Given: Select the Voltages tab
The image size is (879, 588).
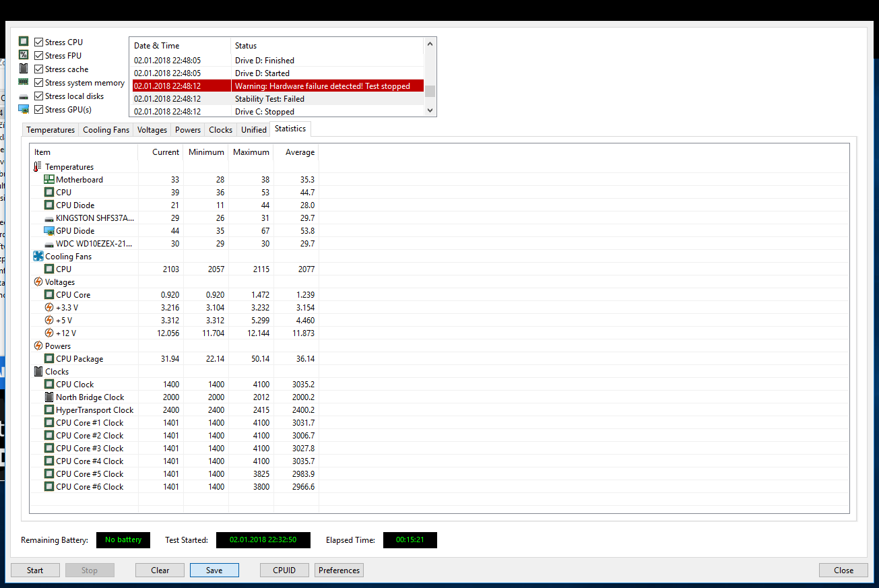Looking at the screenshot, I should 152,130.
